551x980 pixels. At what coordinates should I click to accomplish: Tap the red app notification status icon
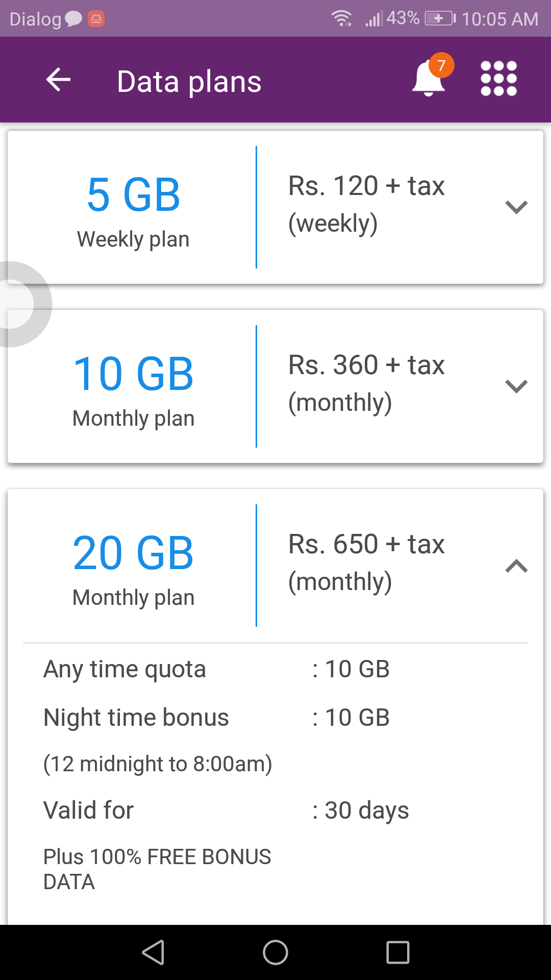(x=96, y=19)
